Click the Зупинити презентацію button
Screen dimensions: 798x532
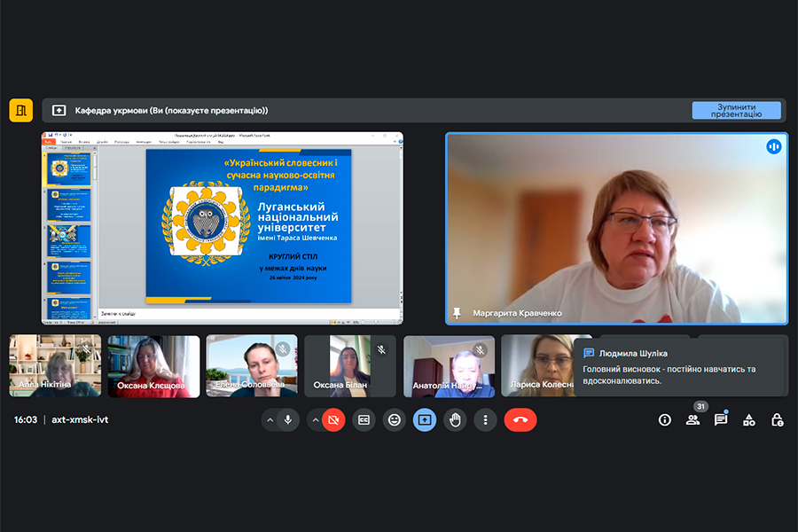click(737, 111)
